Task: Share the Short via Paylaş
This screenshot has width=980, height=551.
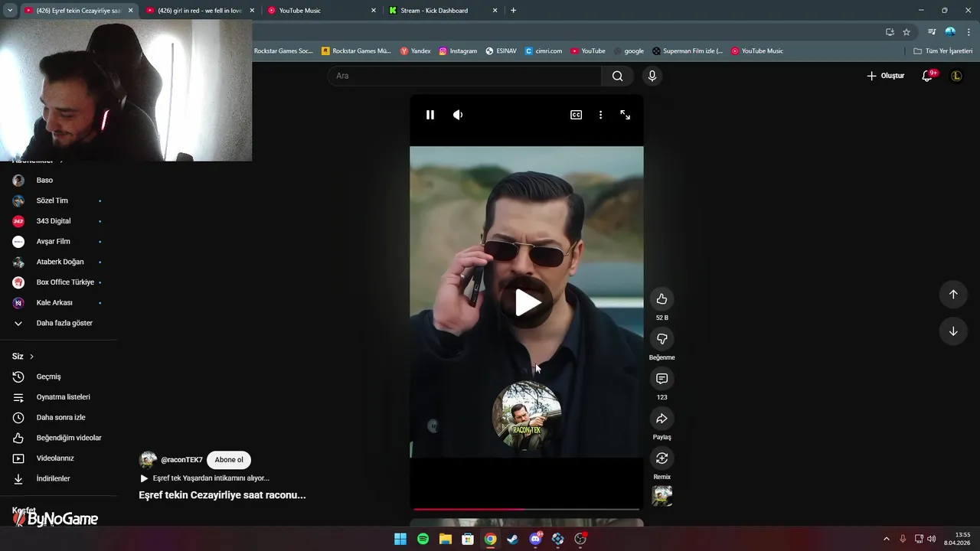Action: tap(662, 419)
